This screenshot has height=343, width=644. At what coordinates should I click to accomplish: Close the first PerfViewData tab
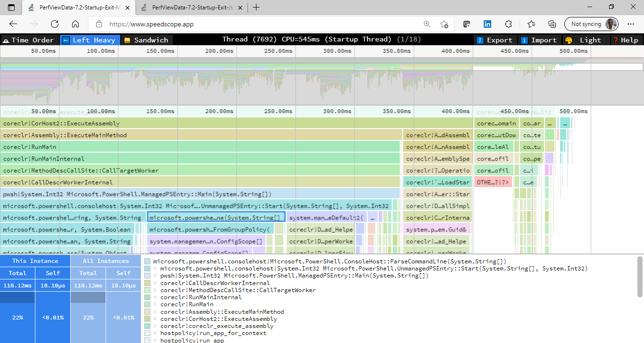(127, 8)
